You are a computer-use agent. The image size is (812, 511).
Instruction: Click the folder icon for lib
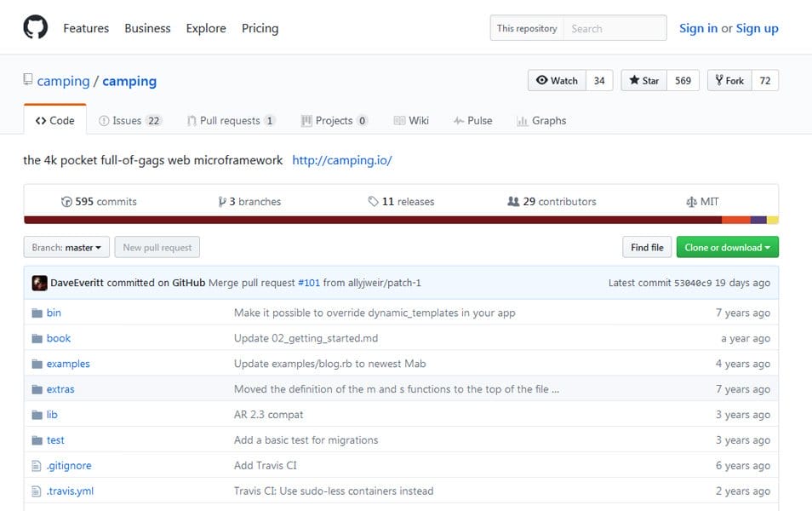(37, 415)
